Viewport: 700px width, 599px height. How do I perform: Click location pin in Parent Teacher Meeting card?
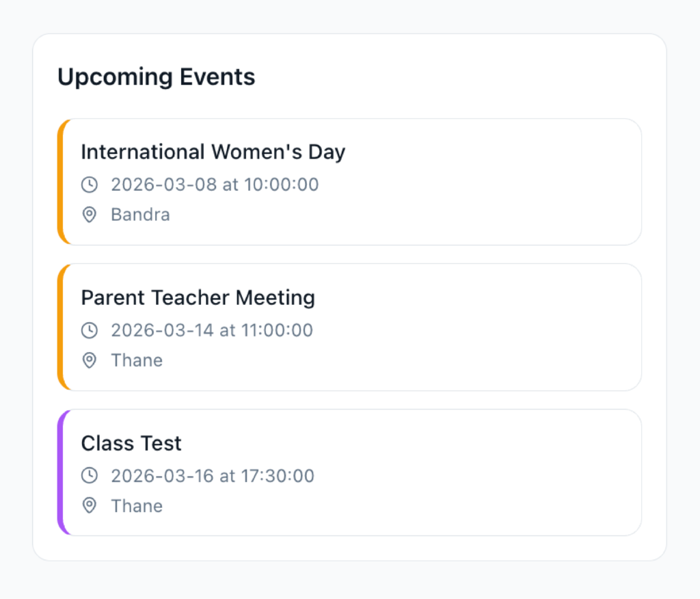[90, 360]
